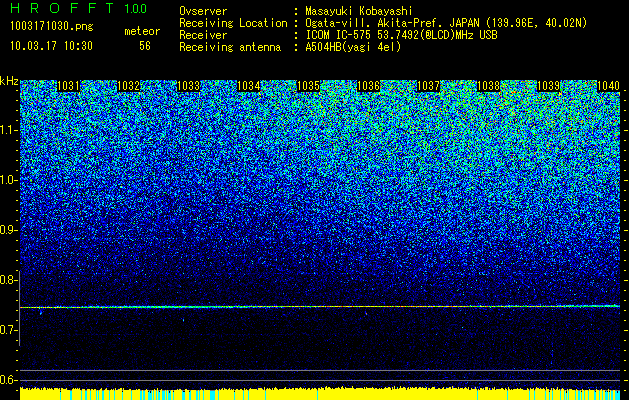The height and width of the screenshot is (400, 629).
Task: Click time marker 1036
Action: coord(368,86)
